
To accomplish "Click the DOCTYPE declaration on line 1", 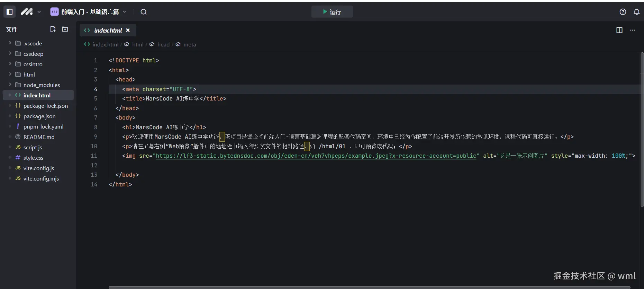I will (x=134, y=60).
